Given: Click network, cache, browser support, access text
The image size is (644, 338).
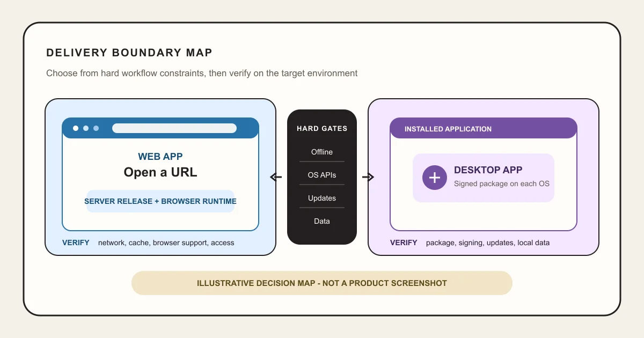Looking at the screenshot, I should pyautogui.click(x=166, y=243).
